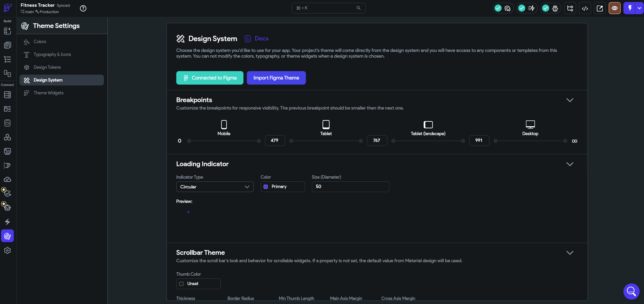This screenshot has height=304, width=644.
Task: Open the lightning bolt actions sidebar icon
Action: coord(7,222)
